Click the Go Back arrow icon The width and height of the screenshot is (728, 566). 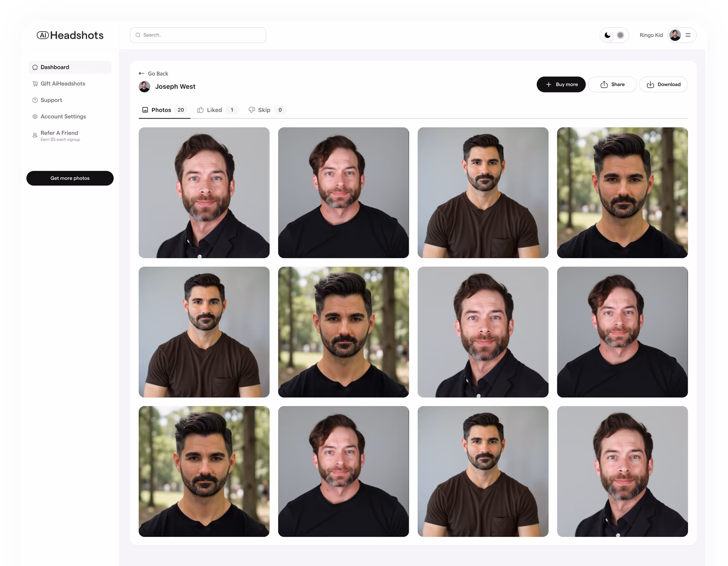[x=141, y=73]
